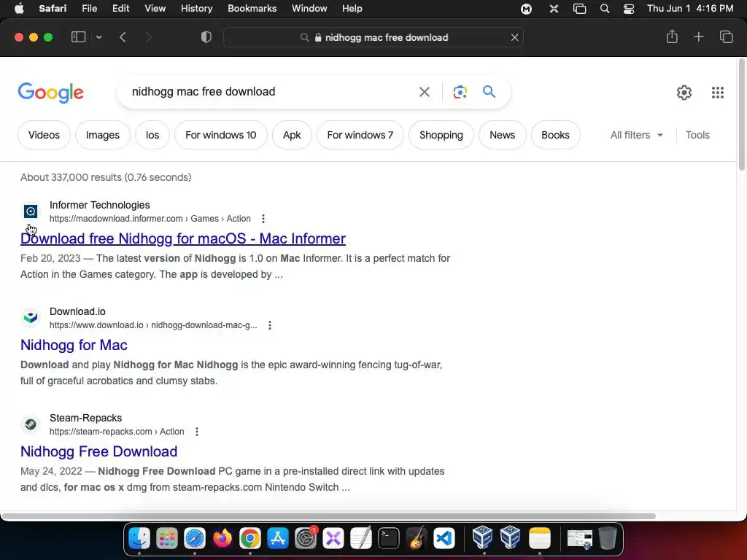Open options for Download.io result
747x560 pixels.
[270, 325]
